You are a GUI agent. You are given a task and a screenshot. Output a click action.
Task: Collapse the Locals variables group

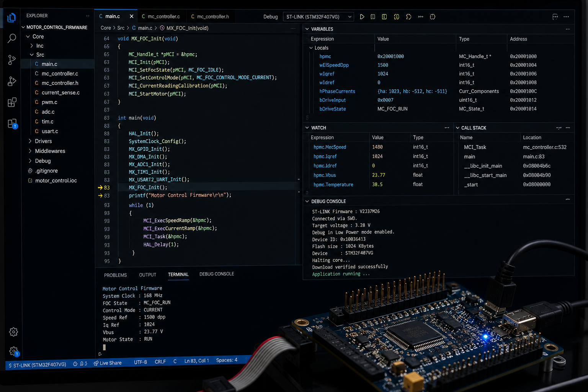click(311, 48)
